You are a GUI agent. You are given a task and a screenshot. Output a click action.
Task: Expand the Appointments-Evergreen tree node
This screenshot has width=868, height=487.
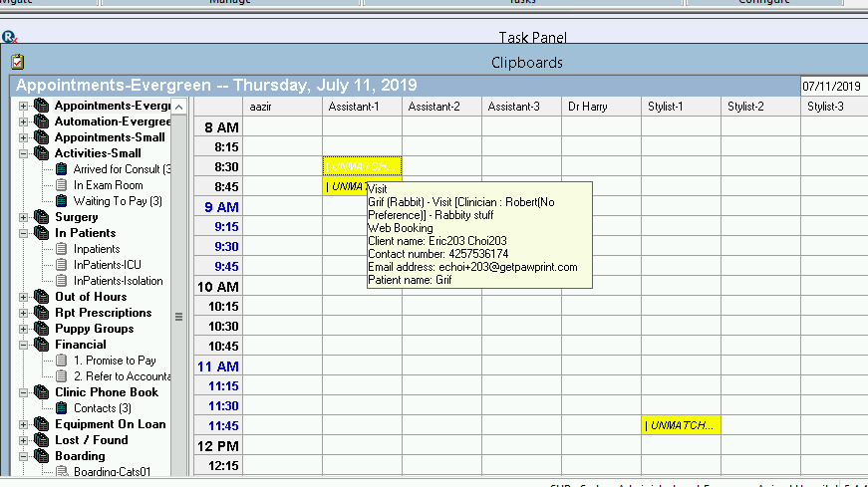[23, 106]
